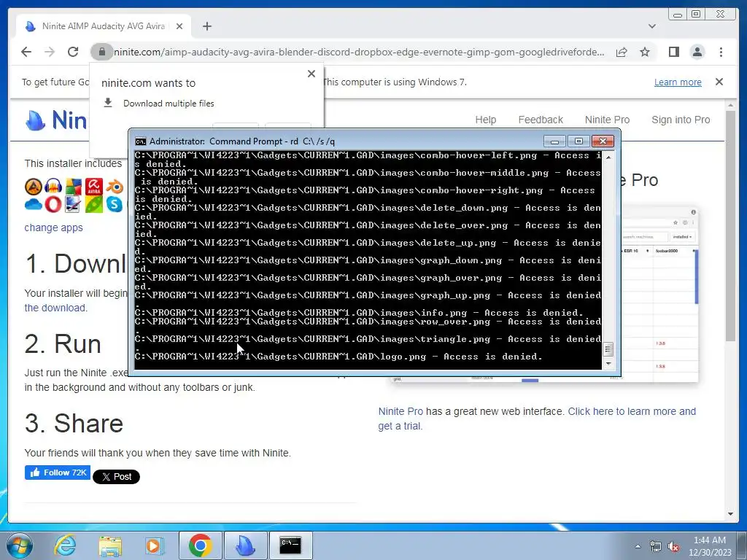Open the Windows Start menu
Image resolution: width=747 pixels, height=560 pixels.
(20, 545)
